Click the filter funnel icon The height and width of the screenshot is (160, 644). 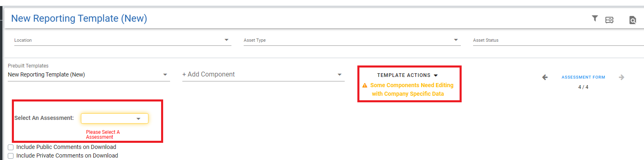(x=595, y=18)
